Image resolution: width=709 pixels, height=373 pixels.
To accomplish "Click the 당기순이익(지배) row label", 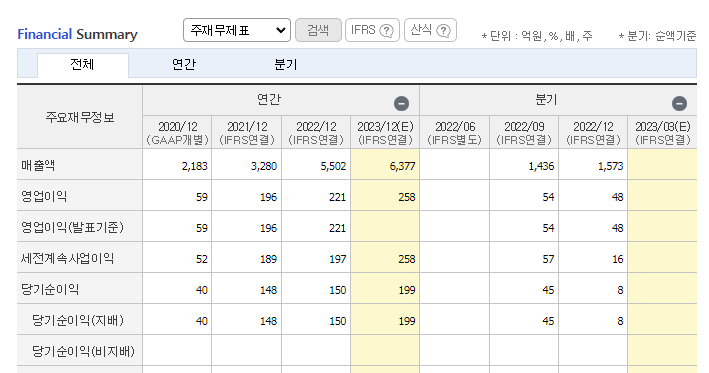I will tap(78, 321).
